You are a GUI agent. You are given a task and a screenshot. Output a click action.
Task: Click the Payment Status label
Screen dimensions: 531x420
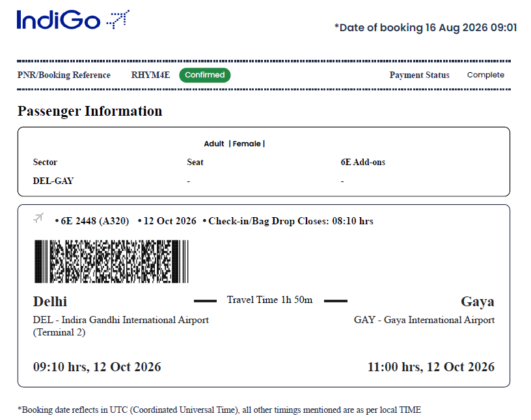tap(419, 75)
